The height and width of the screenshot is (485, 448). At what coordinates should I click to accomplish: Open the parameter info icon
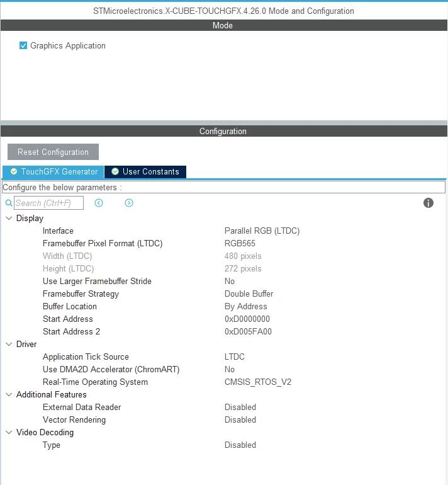coord(428,203)
